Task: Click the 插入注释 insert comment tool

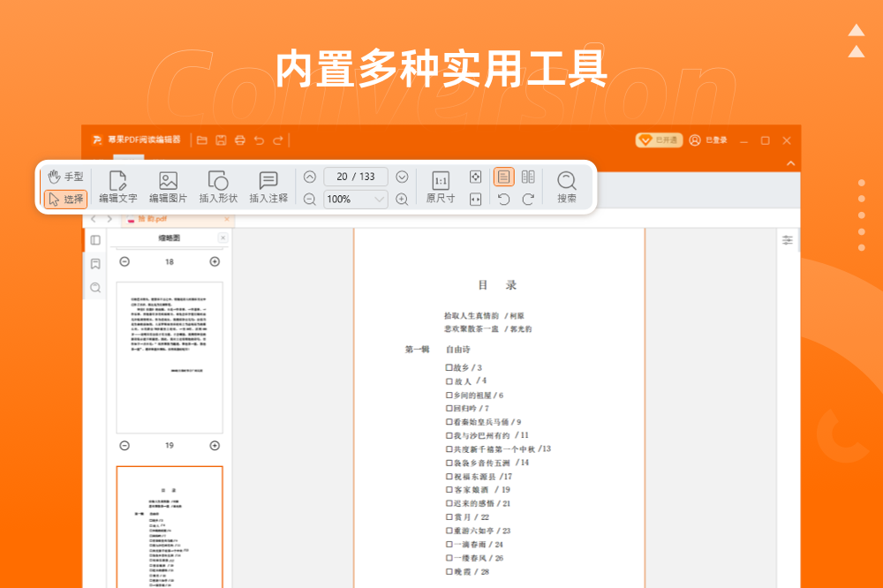Action: click(x=268, y=187)
